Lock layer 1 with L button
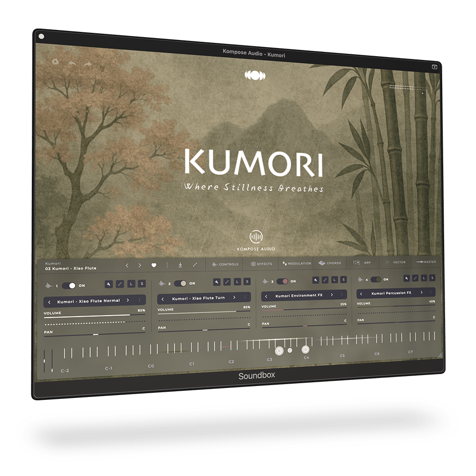The image size is (476, 476). pyautogui.click(x=131, y=284)
